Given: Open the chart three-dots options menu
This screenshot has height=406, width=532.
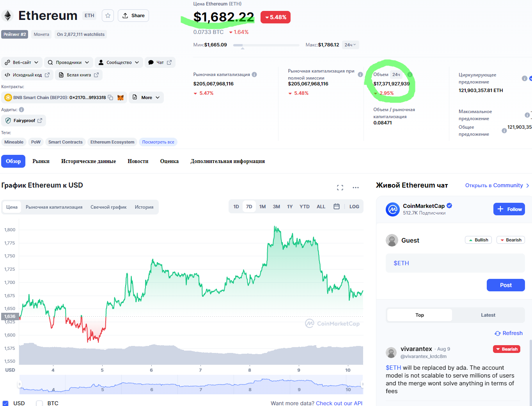Looking at the screenshot, I should pyautogui.click(x=356, y=188).
